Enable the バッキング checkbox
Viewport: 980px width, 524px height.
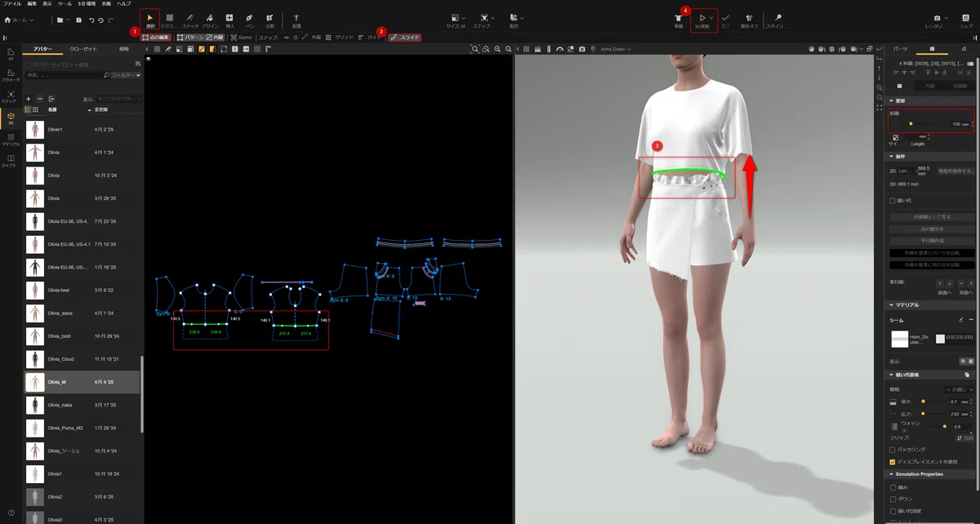[893, 450]
